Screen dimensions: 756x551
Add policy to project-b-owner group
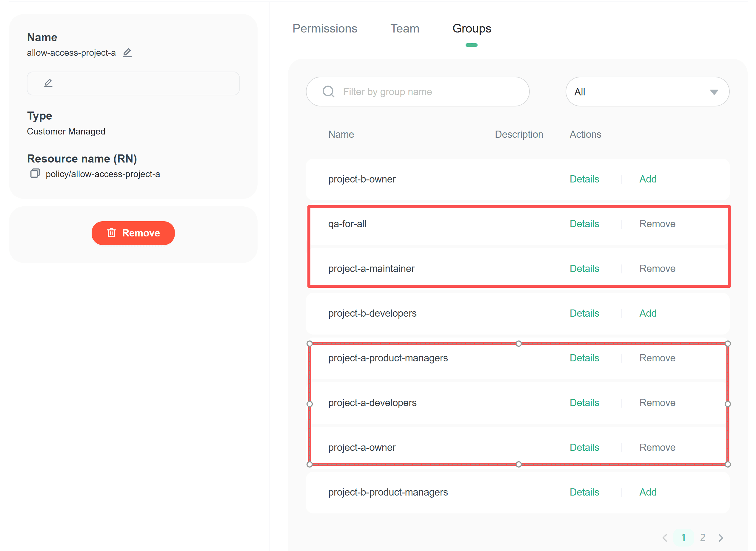(648, 179)
